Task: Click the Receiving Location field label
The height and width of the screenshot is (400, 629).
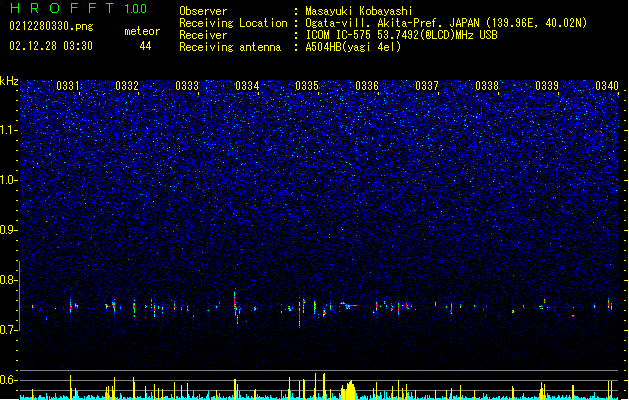Action: [x=233, y=23]
